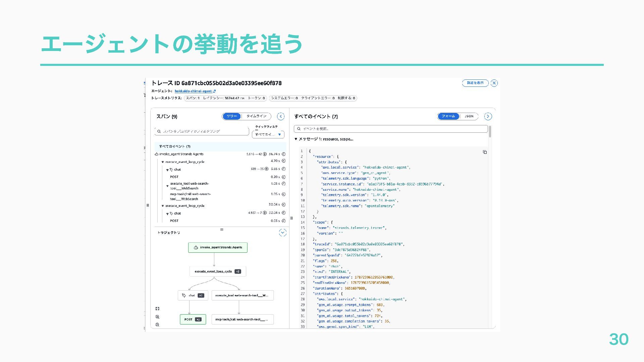Select invoke_agent Strands Agents span row

220,154
